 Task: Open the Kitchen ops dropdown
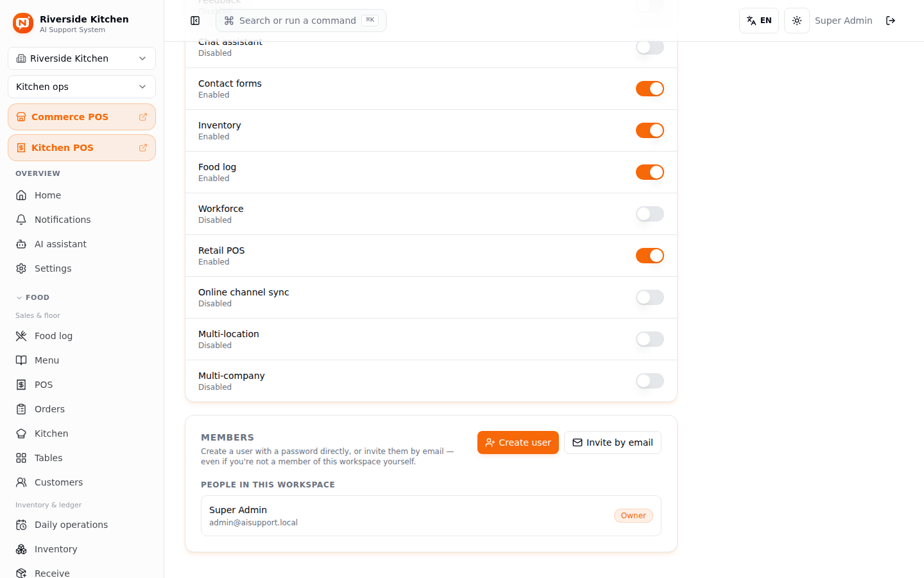(x=81, y=87)
